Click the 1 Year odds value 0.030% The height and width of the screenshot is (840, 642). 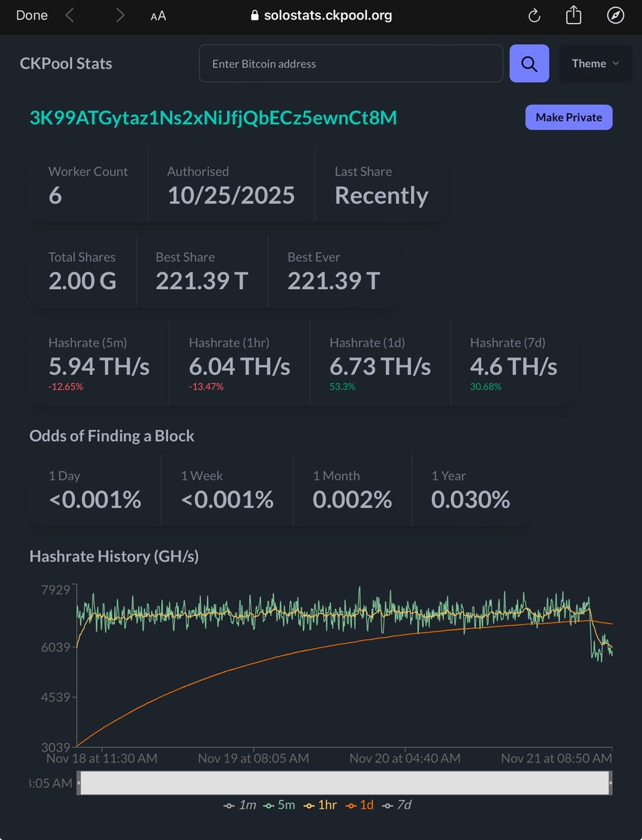coord(470,500)
